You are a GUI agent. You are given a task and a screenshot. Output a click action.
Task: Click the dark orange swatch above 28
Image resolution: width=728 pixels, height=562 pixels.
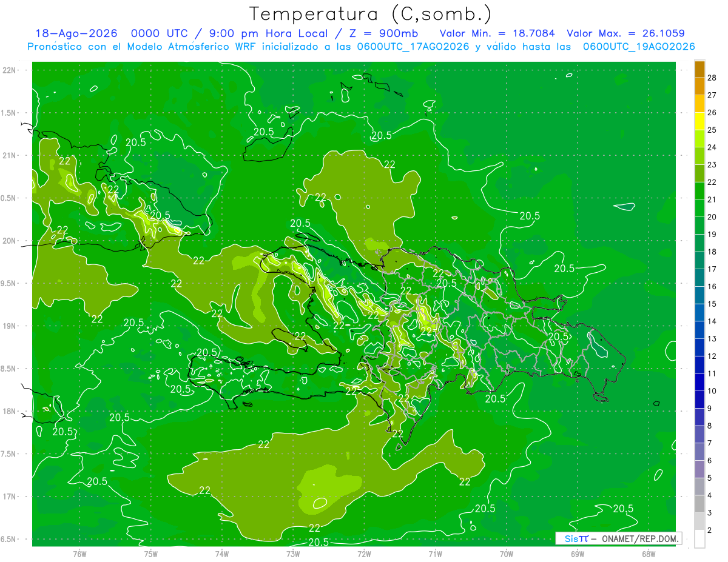click(699, 70)
